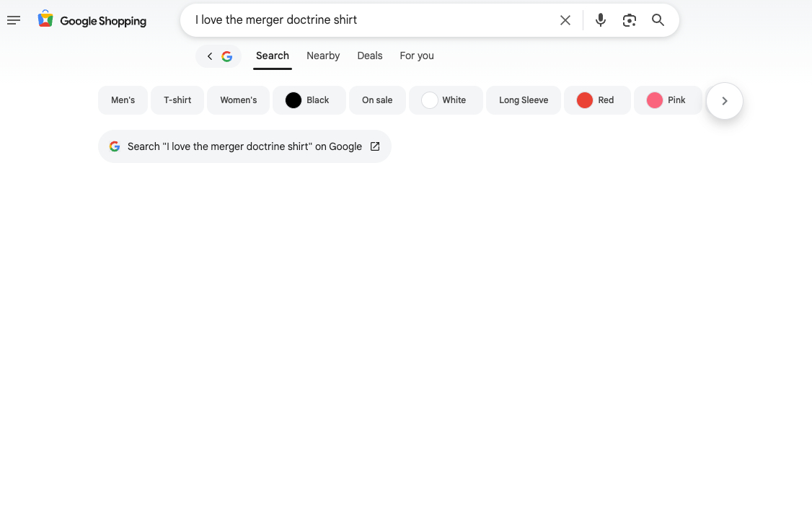Toggle the On sale filter

(377, 100)
